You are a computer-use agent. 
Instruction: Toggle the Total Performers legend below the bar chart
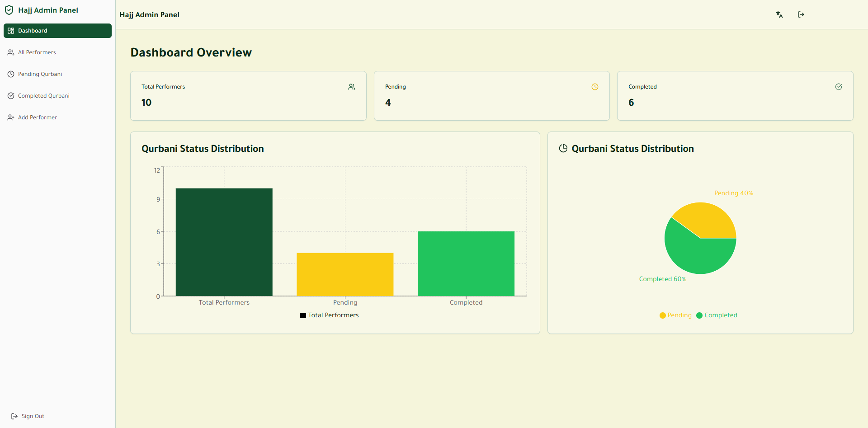tap(329, 315)
